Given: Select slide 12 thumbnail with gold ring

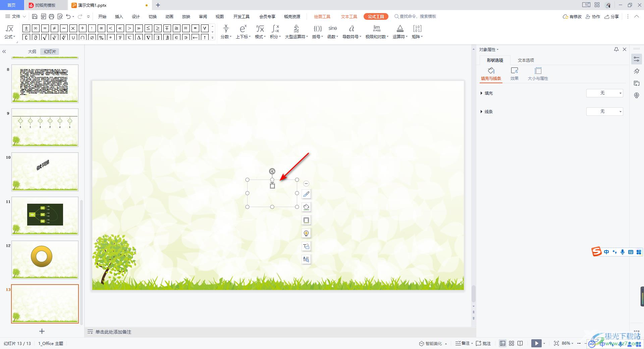Looking at the screenshot, I should click(45, 260).
